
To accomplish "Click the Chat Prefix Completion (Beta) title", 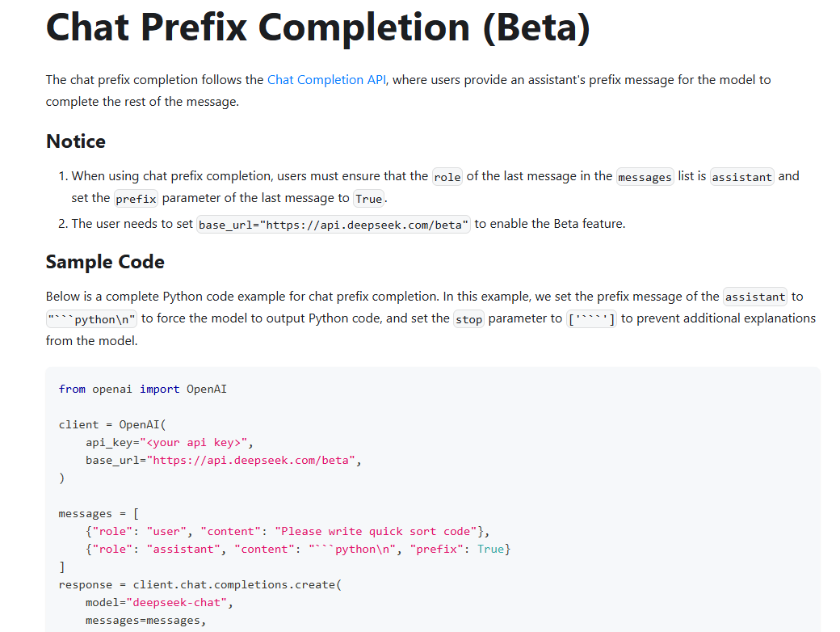I will click(x=318, y=27).
